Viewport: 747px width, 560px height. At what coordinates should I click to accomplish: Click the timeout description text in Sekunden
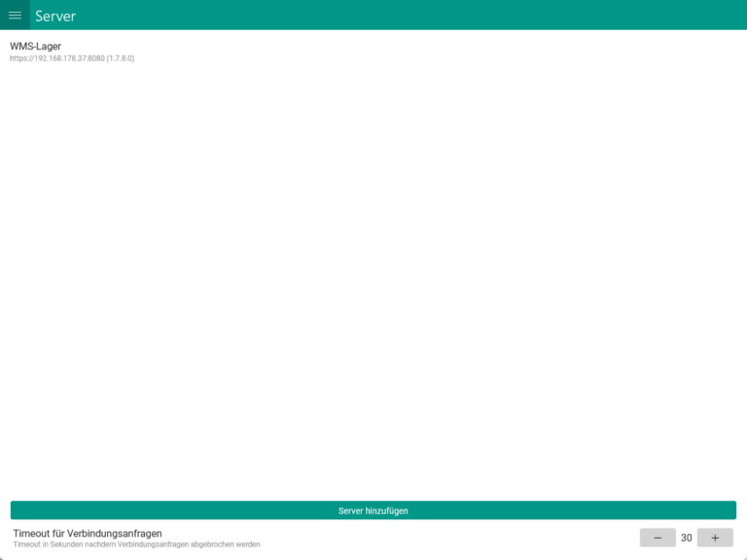click(136, 544)
